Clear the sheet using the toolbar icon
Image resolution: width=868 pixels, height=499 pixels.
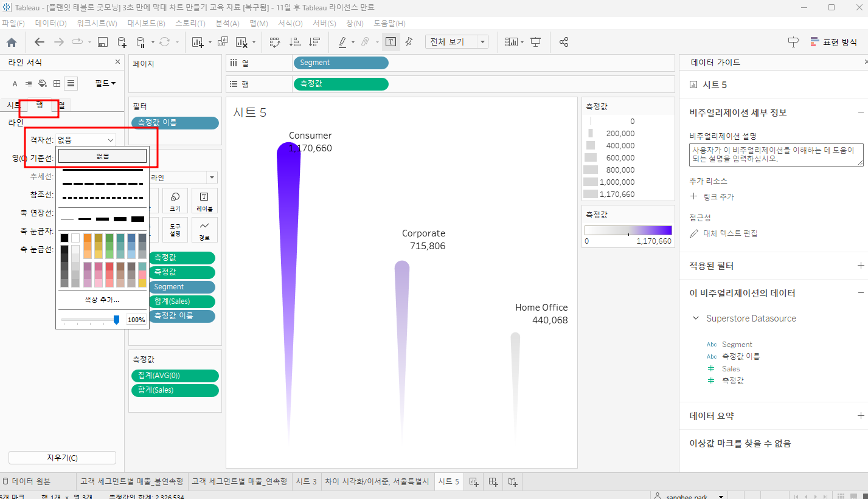click(241, 42)
